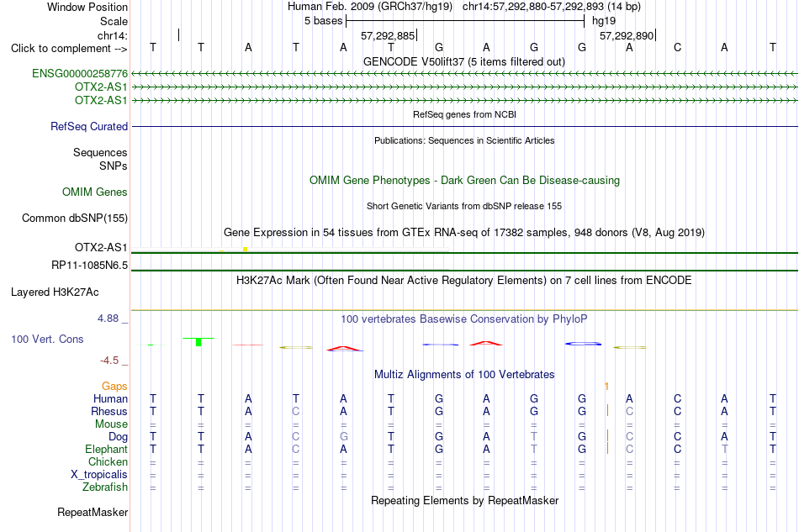Open the GTEx Gene Expression track title

click(464, 233)
